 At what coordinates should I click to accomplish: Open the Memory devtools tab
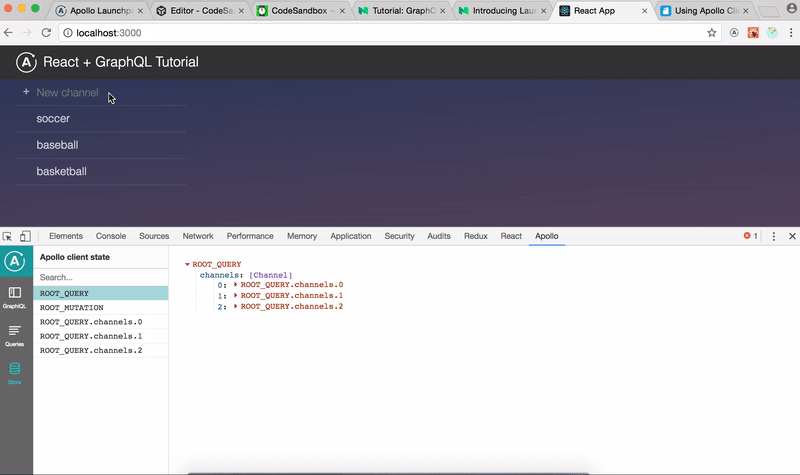click(x=302, y=236)
